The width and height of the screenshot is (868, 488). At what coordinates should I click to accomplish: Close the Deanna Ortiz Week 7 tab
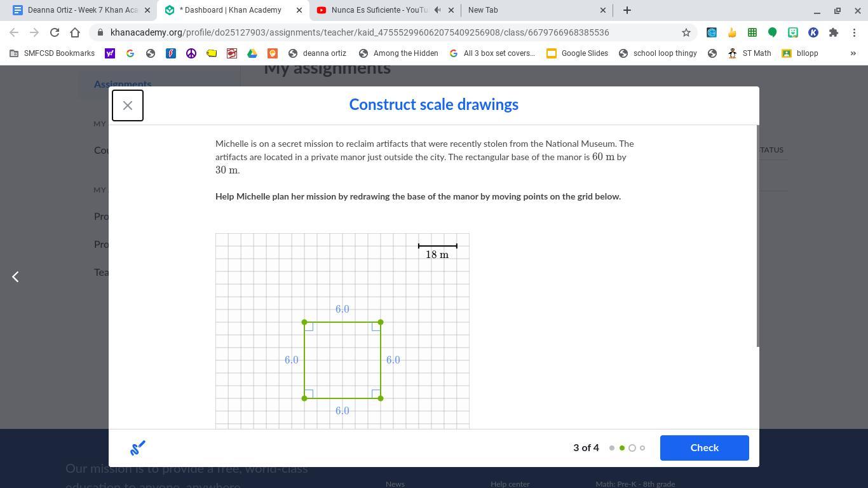point(147,10)
